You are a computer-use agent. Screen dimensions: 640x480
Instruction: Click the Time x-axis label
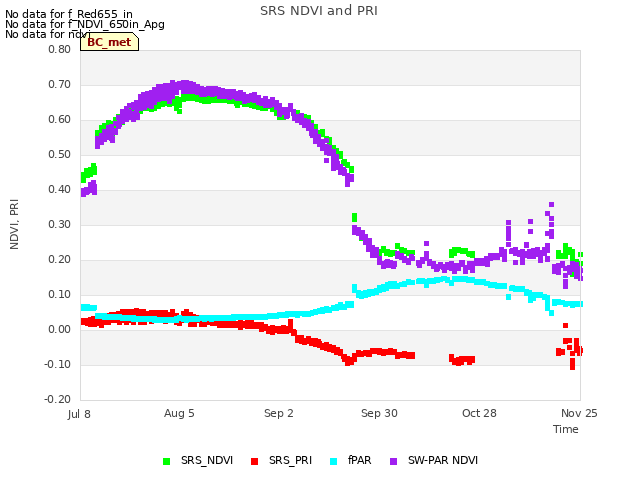tap(566, 429)
